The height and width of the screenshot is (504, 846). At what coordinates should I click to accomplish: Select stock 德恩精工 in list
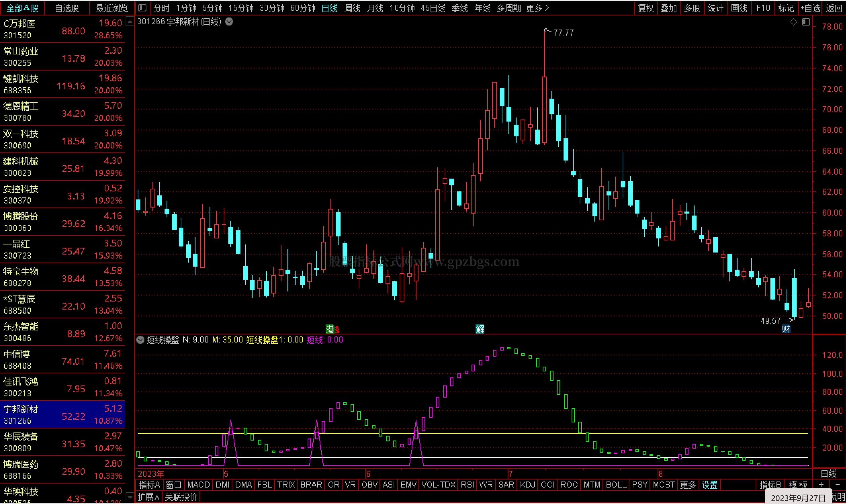(62, 112)
